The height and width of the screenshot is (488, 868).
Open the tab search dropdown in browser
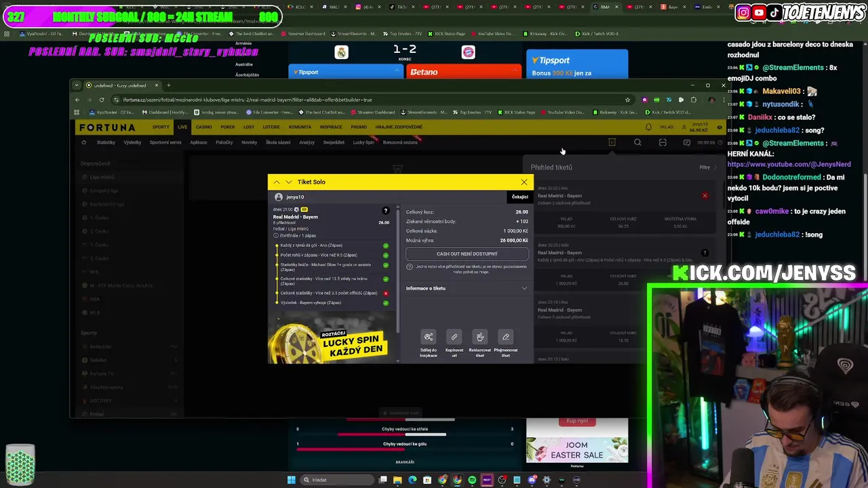(77, 85)
